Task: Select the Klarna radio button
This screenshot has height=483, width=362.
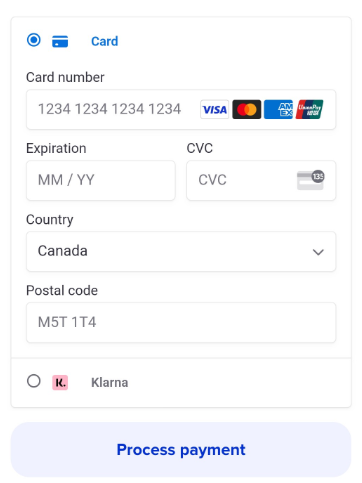Action: point(34,381)
